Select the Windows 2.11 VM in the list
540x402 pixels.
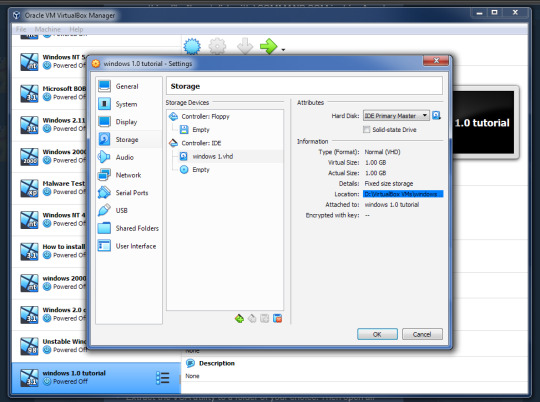[50, 124]
